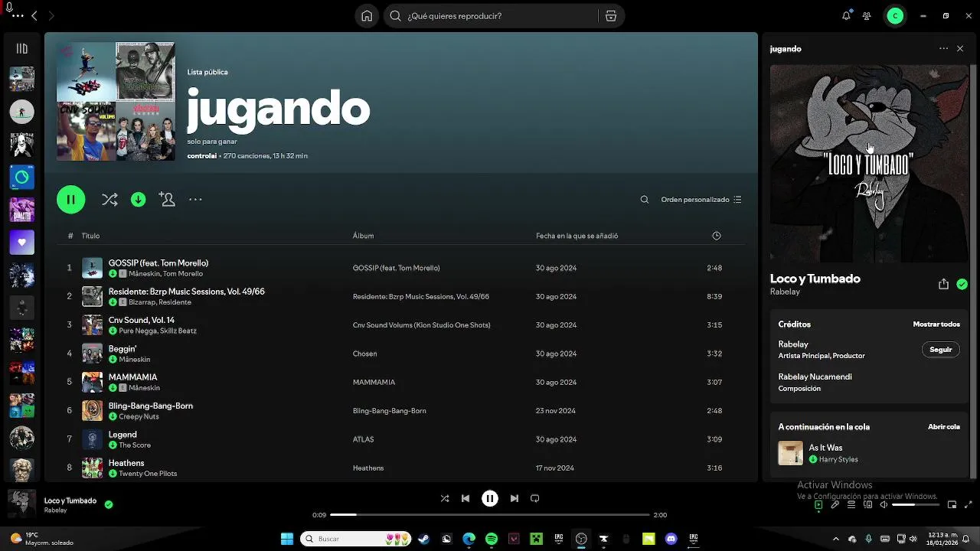Screen dimensions: 980x551
Task: Open Friend Activity people icon
Action: coord(867,16)
